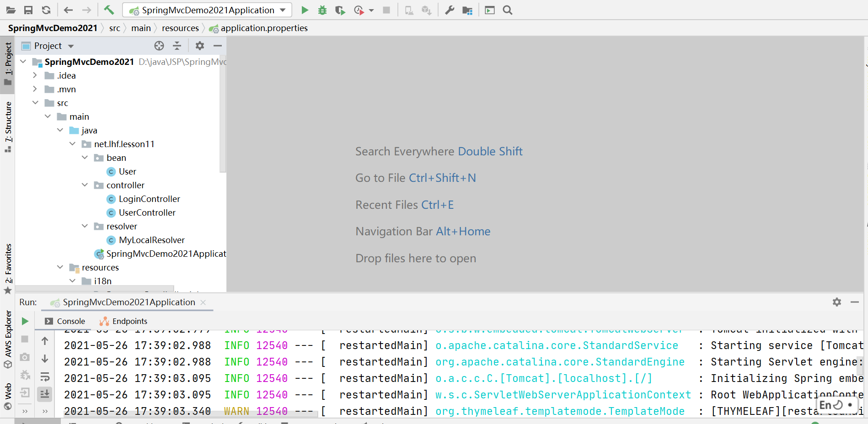This screenshot has height=424, width=868.
Task: Synchronize files using the refresh icon
Action: click(46, 10)
